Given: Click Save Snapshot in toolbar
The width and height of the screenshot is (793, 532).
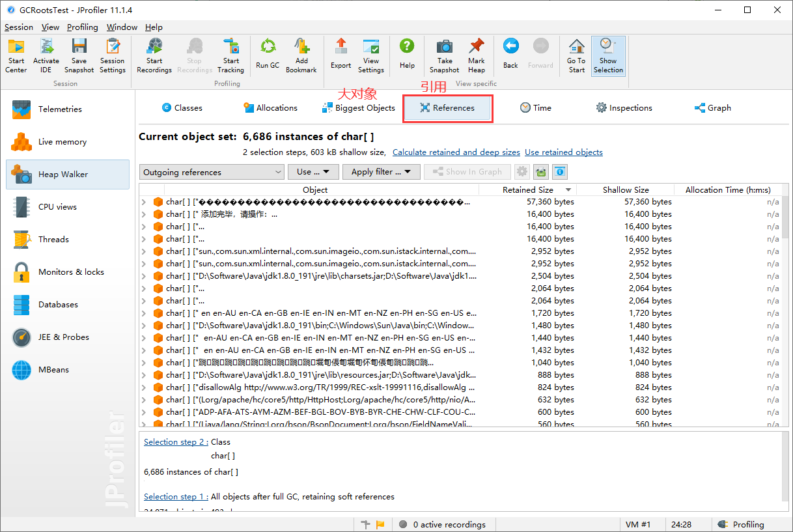Looking at the screenshot, I should point(79,56).
